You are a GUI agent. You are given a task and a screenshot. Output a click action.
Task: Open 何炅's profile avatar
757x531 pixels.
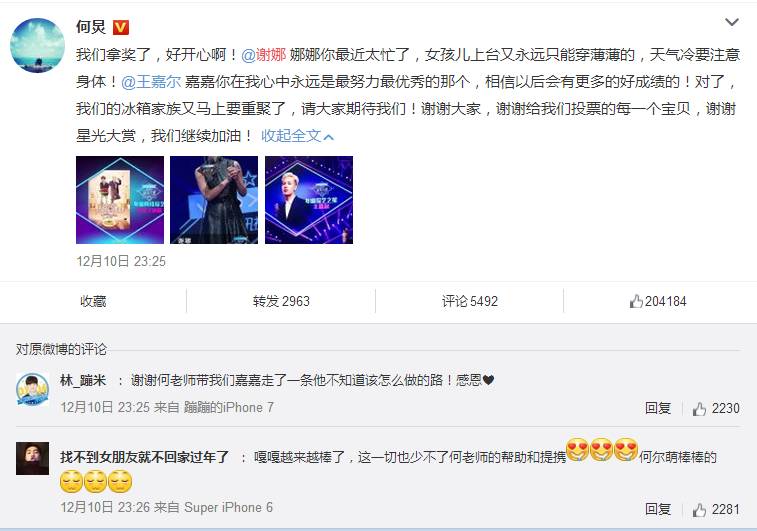(x=37, y=45)
